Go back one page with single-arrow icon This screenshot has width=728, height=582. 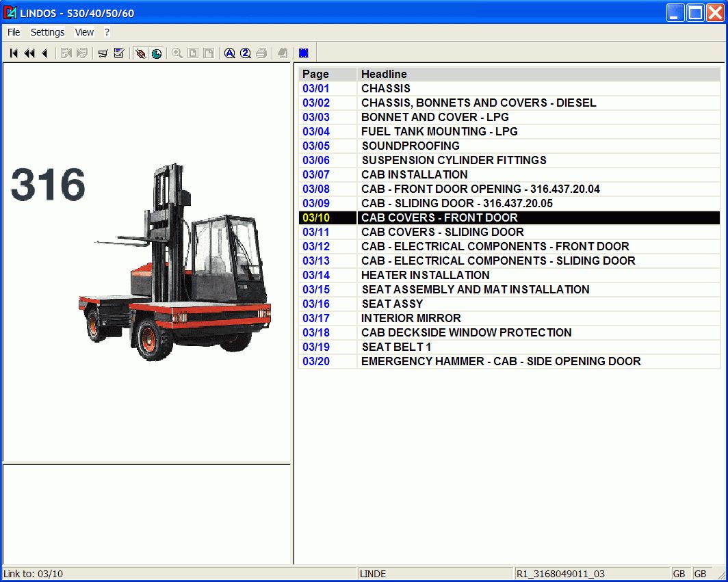pyautogui.click(x=44, y=53)
